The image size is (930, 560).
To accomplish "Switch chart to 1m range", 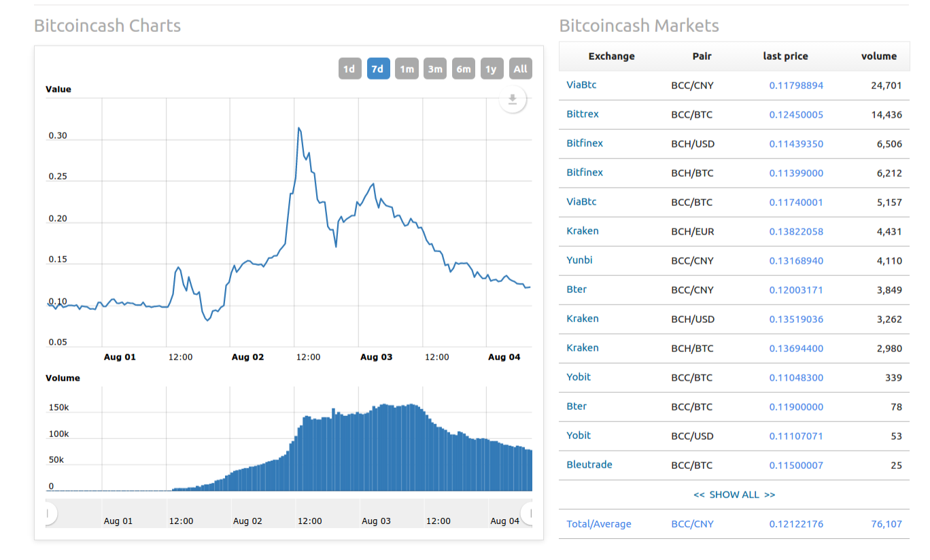I will pos(407,69).
